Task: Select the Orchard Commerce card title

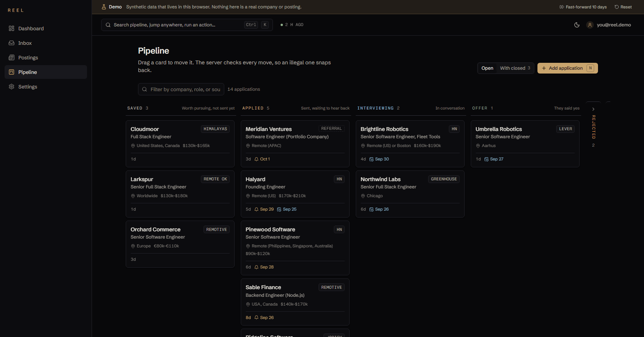Action: point(156,229)
